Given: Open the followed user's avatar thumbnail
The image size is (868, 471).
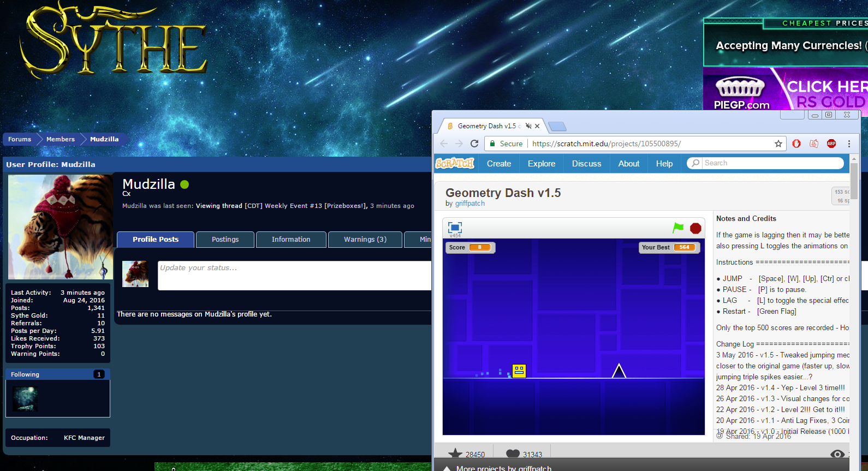Looking at the screenshot, I should click(25, 398).
